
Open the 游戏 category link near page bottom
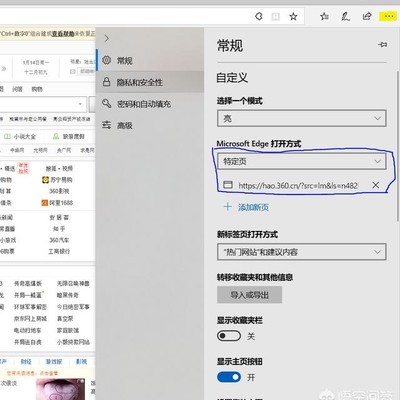pyautogui.click(x=54, y=361)
